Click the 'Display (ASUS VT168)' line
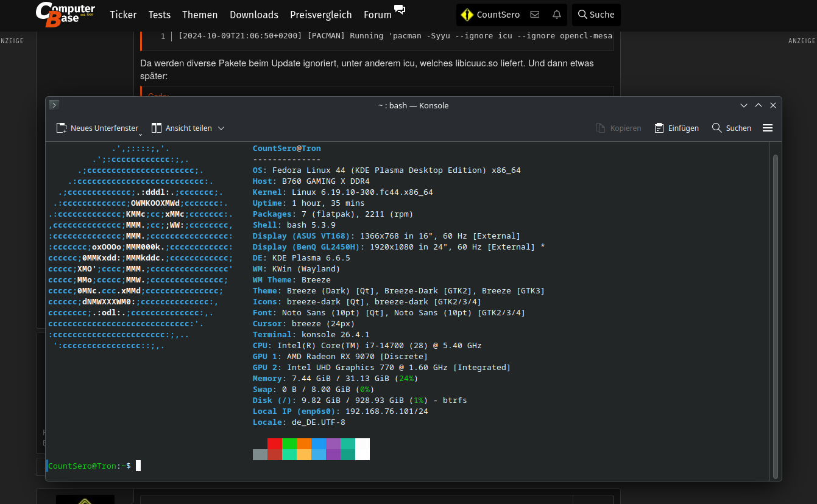The width and height of the screenshot is (817, 504). (387, 236)
